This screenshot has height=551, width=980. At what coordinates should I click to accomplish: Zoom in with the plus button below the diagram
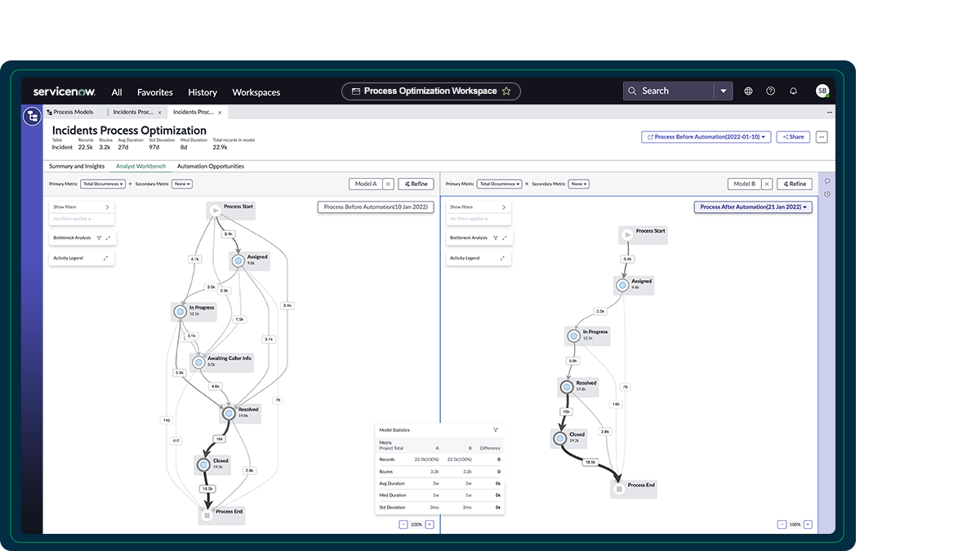(x=430, y=525)
